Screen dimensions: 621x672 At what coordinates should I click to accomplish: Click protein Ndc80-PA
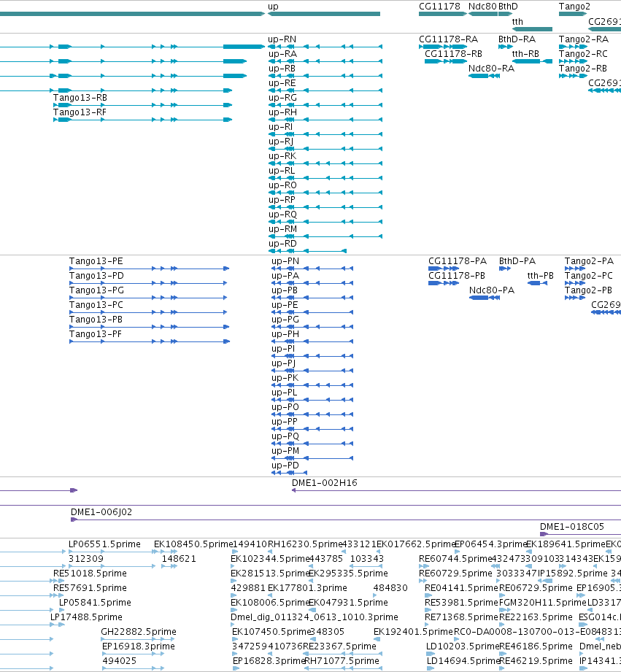click(x=485, y=298)
